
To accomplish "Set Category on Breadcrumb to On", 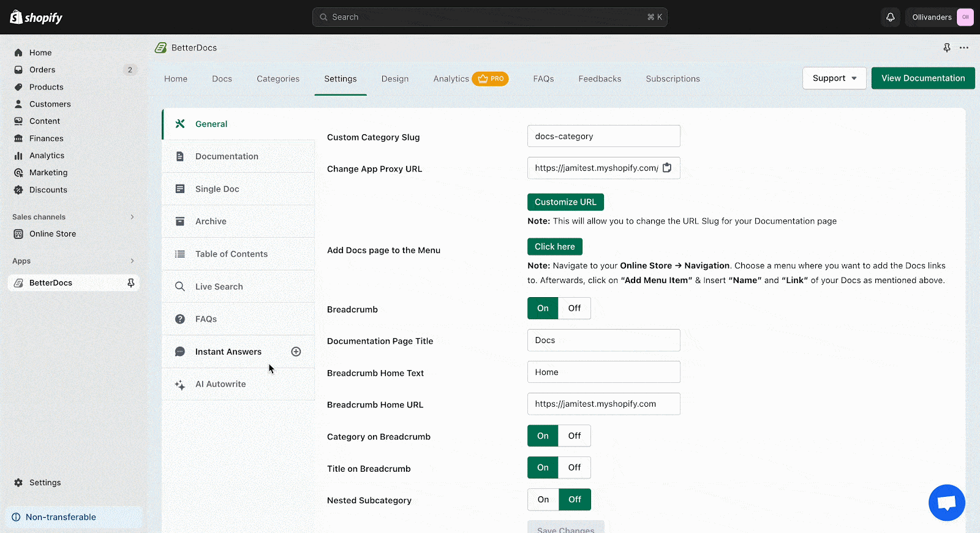I will (x=543, y=436).
